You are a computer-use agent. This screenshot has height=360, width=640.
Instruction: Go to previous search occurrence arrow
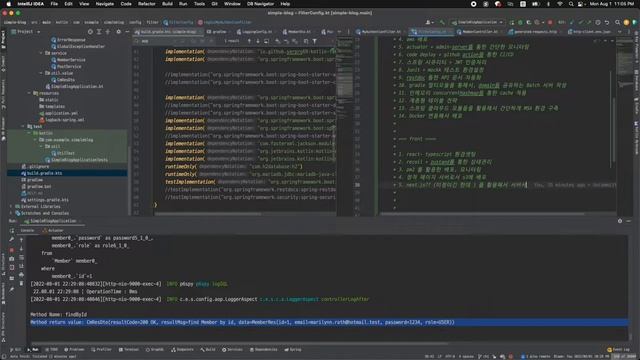[x=249, y=41]
